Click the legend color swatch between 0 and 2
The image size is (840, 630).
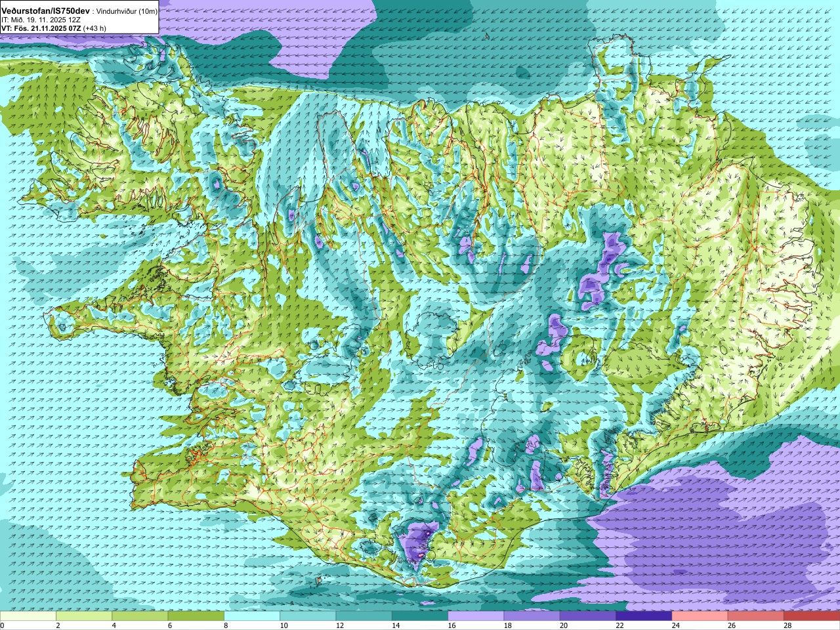coord(28,616)
